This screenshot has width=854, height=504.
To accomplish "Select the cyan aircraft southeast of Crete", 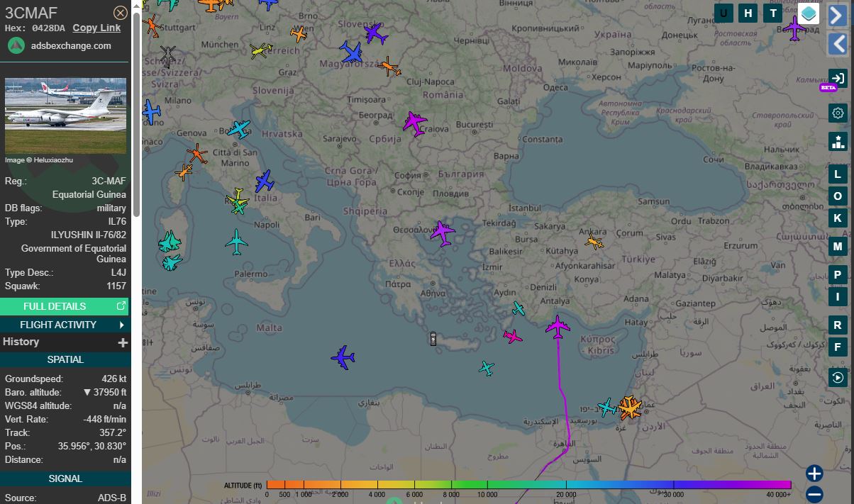I will click(x=486, y=368).
